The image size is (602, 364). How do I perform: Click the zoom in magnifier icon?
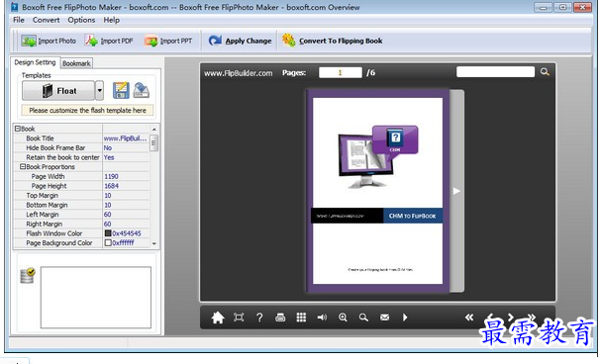tap(343, 318)
